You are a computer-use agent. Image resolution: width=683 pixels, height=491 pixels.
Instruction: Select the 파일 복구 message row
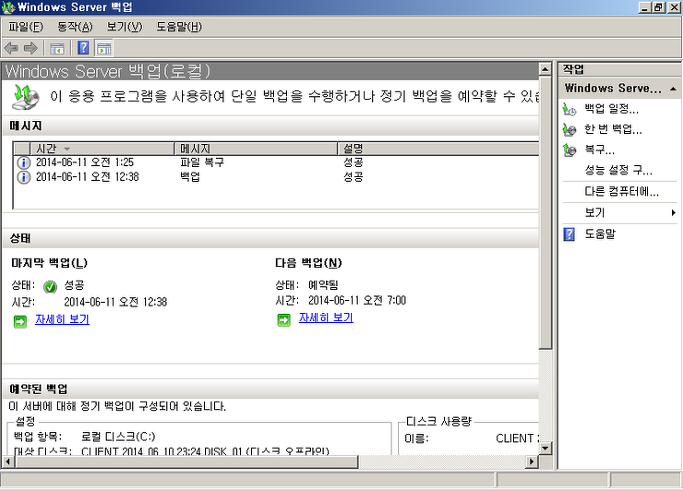(x=276, y=163)
